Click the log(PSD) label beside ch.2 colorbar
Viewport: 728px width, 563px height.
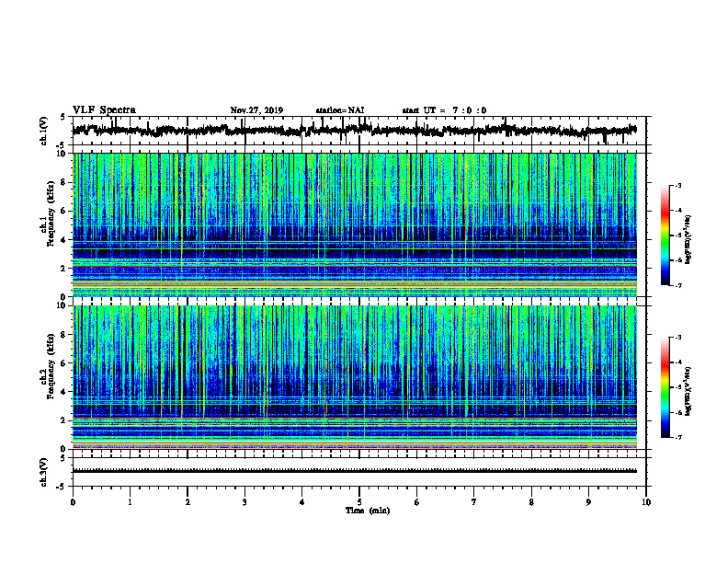coord(688,391)
